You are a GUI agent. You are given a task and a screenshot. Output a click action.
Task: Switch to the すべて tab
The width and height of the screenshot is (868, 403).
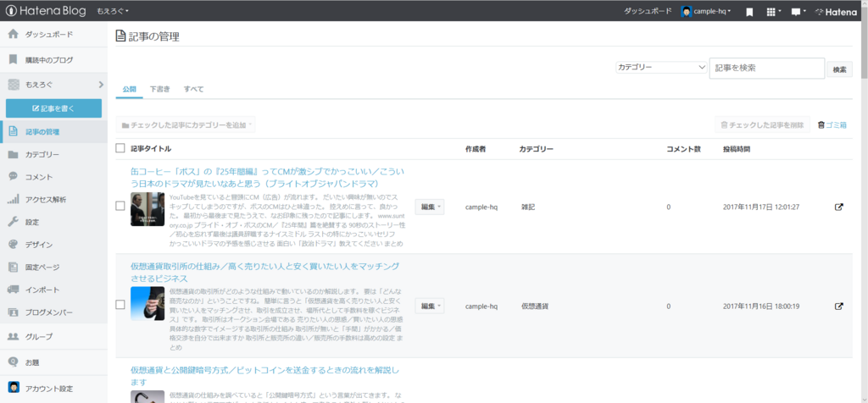click(194, 89)
